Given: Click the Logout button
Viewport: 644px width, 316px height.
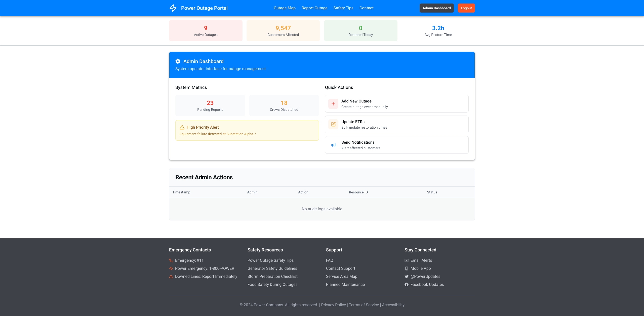Looking at the screenshot, I should 466,8.
